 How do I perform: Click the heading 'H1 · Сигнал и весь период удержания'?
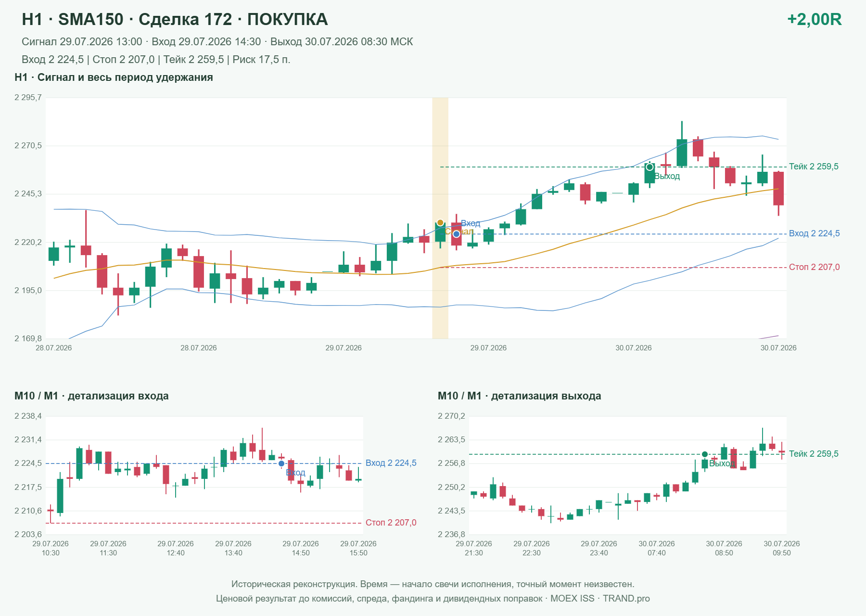tap(114, 77)
